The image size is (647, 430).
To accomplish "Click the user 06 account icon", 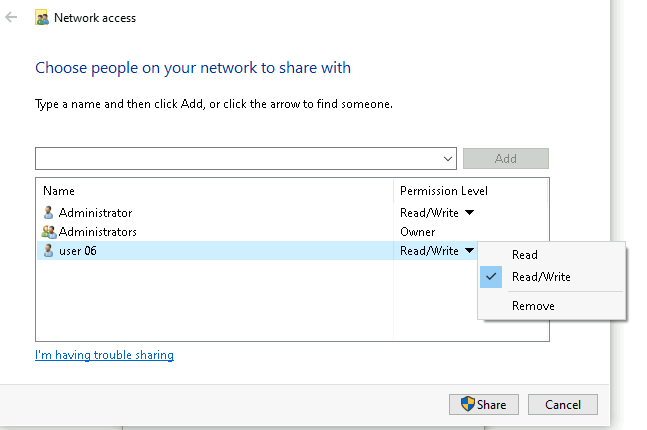I will [x=48, y=250].
